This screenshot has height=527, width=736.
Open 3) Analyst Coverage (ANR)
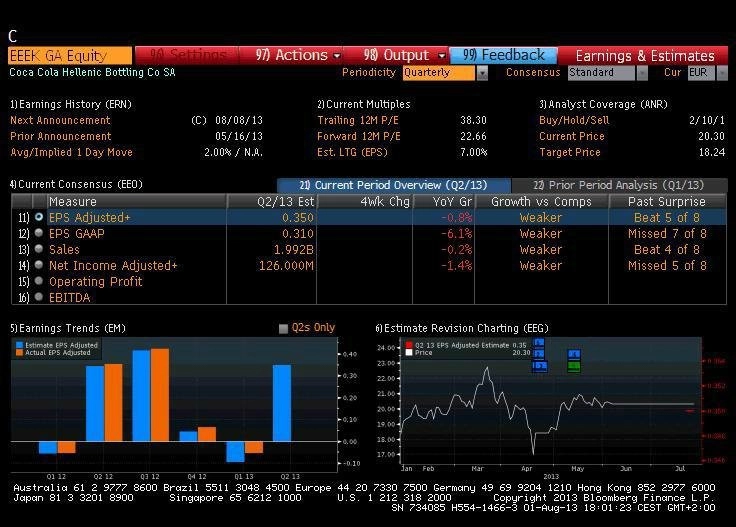pos(603,104)
